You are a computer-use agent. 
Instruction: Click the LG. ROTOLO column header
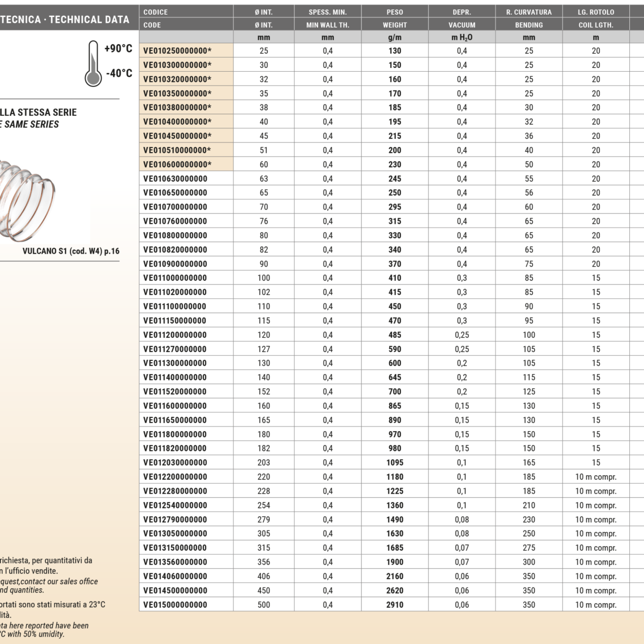click(x=595, y=12)
